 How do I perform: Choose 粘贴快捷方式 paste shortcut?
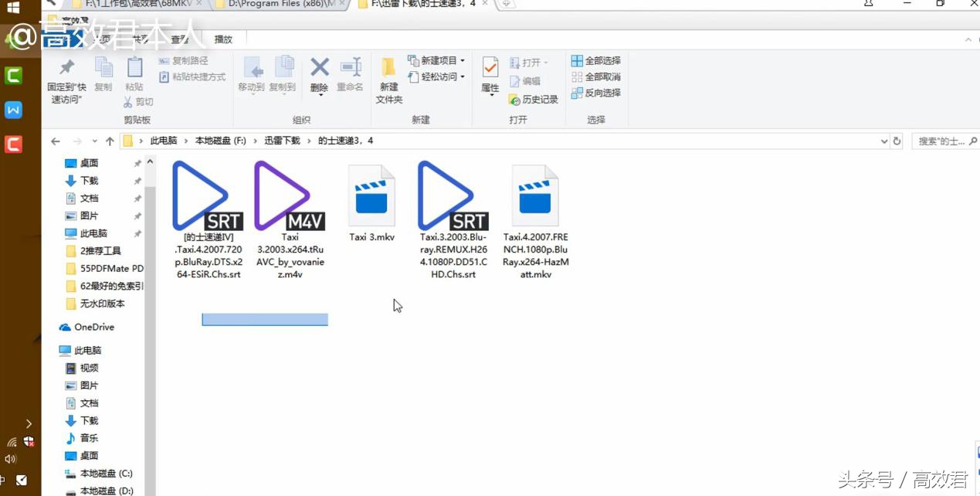[192, 77]
